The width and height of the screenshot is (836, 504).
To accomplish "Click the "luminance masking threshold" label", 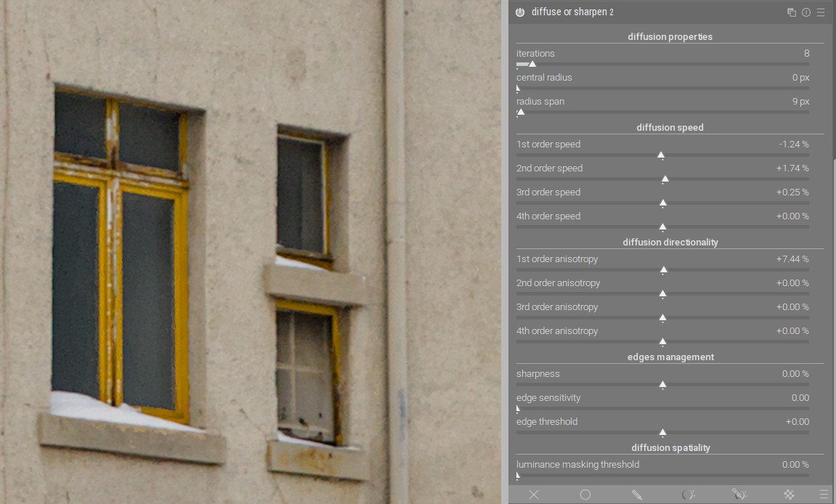I will pyautogui.click(x=577, y=465).
